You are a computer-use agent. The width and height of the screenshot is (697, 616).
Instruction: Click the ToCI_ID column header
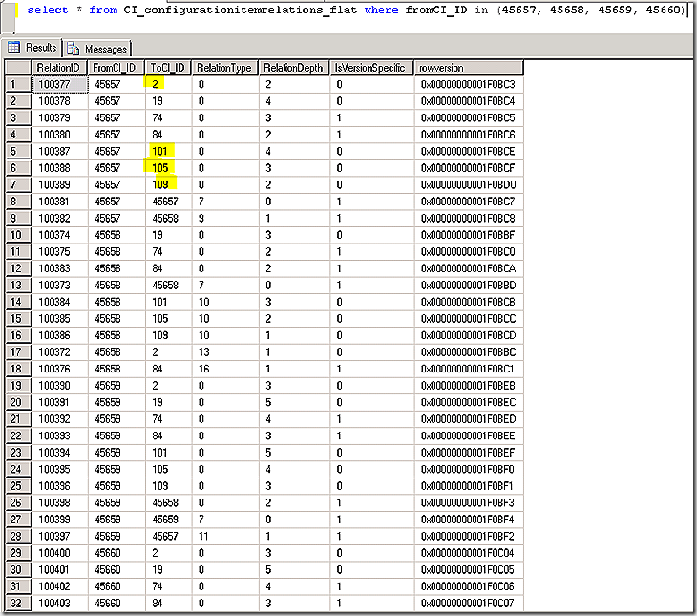click(168, 68)
